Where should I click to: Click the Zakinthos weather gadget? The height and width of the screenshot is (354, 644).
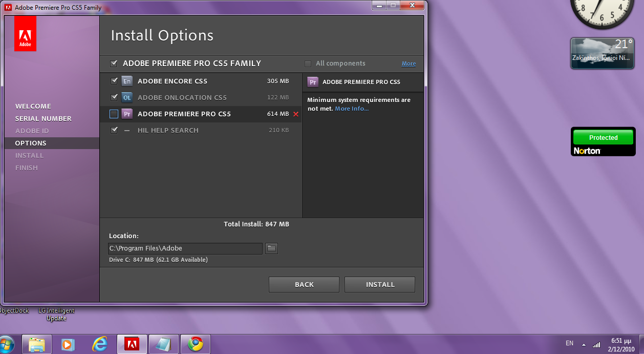click(x=603, y=53)
